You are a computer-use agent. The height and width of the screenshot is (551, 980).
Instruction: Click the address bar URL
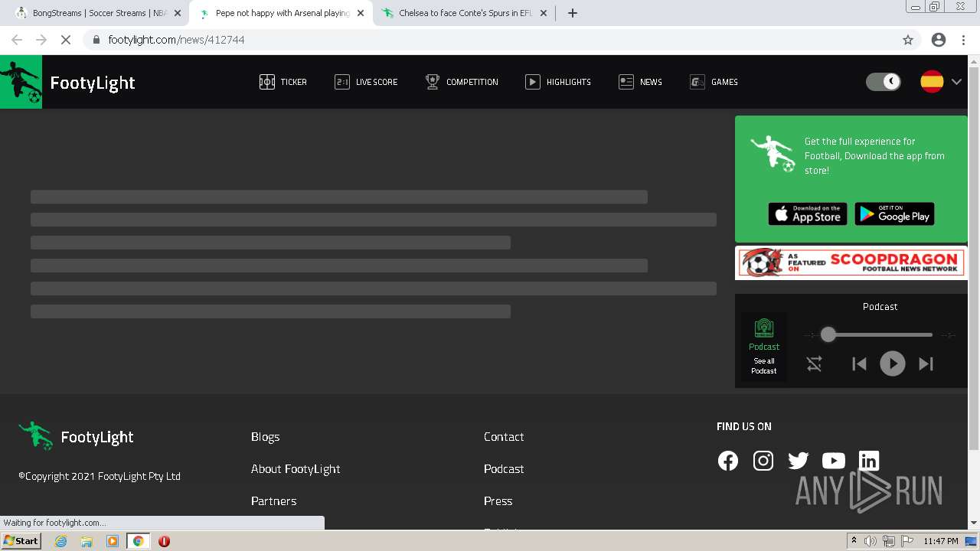[x=176, y=40]
